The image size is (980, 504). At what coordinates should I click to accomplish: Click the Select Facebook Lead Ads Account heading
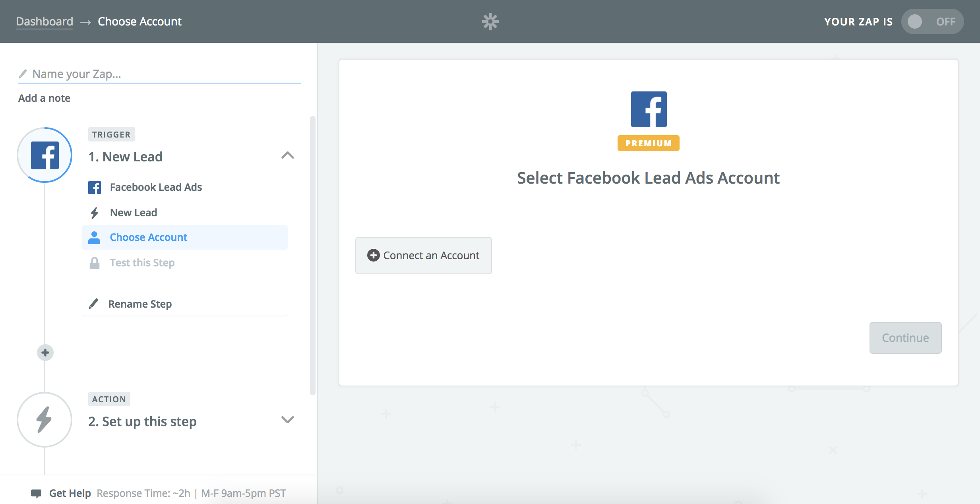[x=649, y=178]
